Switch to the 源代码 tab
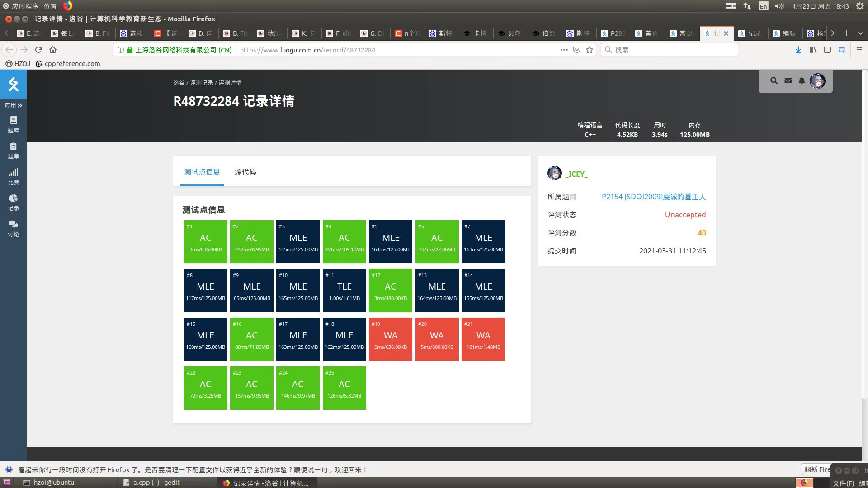 click(245, 172)
